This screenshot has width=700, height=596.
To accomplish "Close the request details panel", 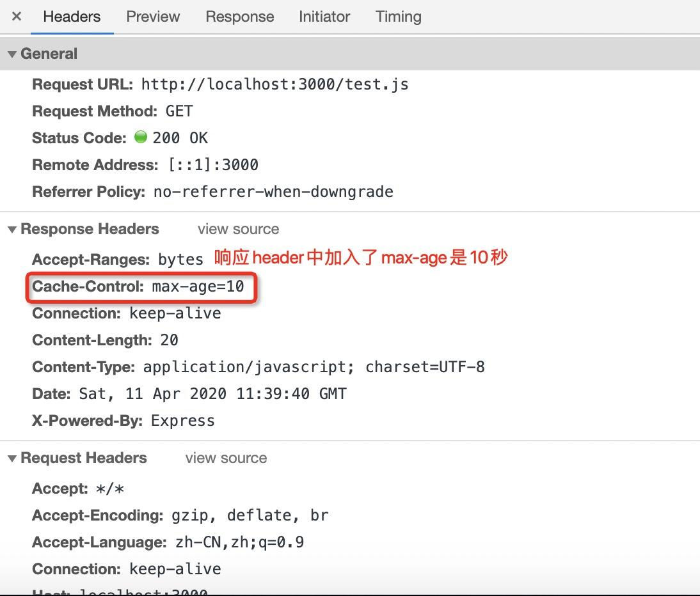I will 17,17.
